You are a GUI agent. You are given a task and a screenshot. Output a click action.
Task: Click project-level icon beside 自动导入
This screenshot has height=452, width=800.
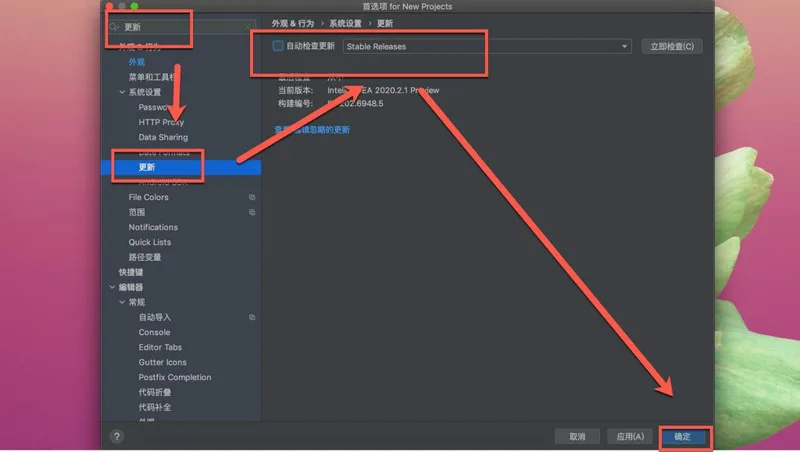(252, 317)
